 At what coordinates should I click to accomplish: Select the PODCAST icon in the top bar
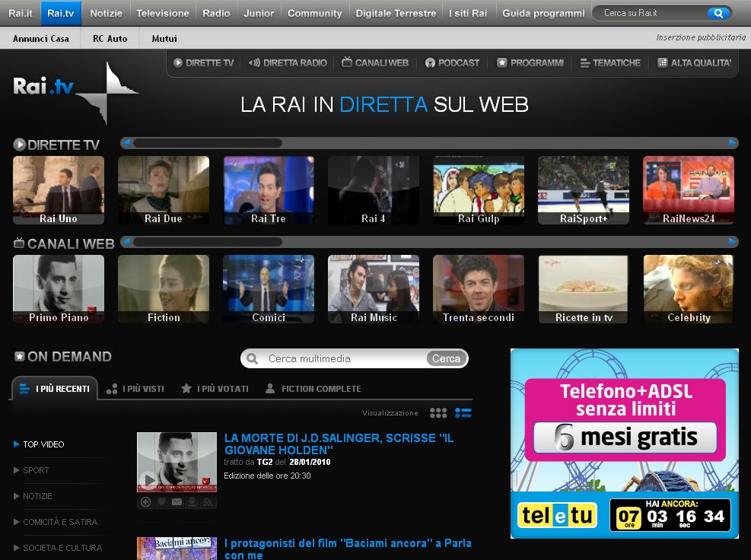431,63
